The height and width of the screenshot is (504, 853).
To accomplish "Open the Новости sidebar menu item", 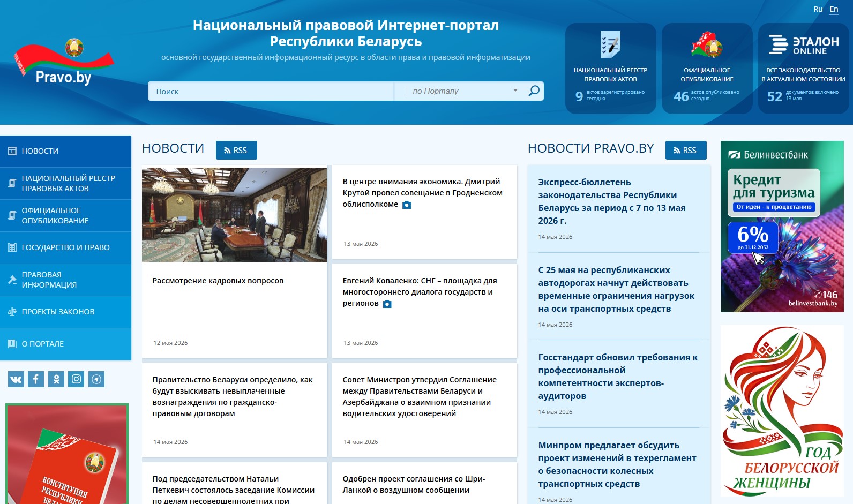I will tap(65, 151).
